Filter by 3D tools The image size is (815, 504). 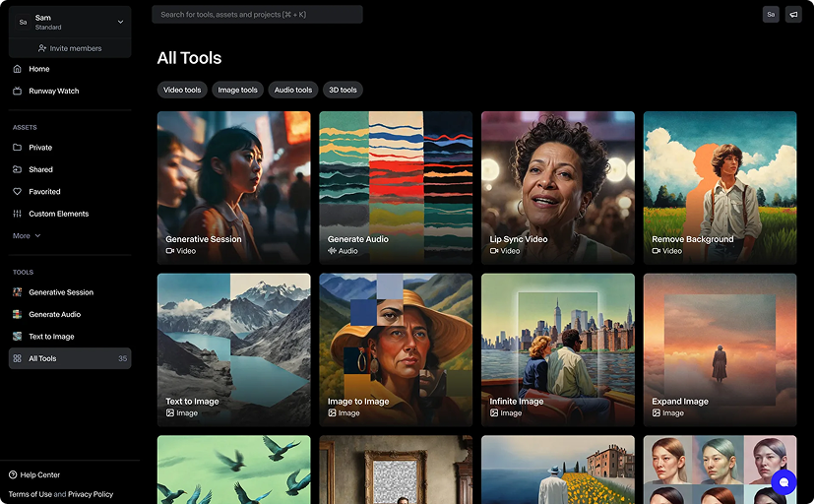[343, 90]
